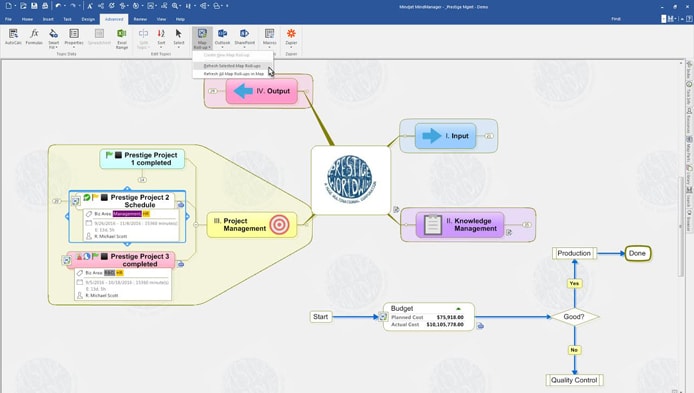The image size is (694, 393).
Task: Expand the New document dropdown arrow
Action: 15,6
